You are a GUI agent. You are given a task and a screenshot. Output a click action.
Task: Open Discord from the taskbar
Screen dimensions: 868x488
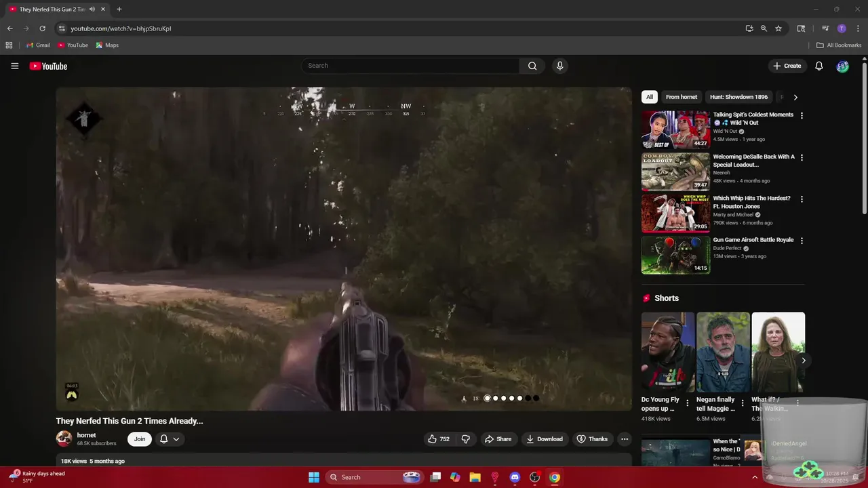coord(515,477)
